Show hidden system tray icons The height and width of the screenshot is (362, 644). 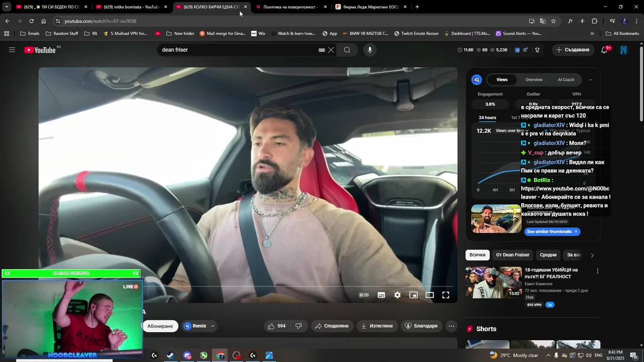click(548, 355)
